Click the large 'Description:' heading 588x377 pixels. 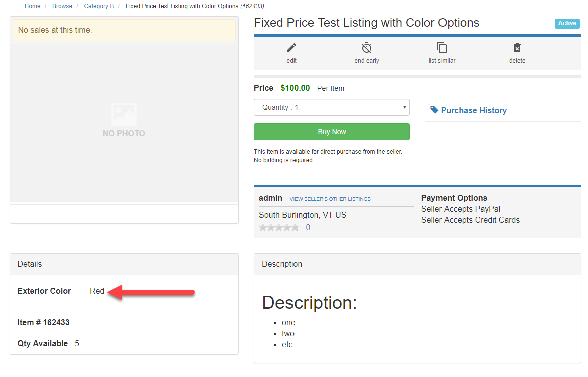coord(310,303)
